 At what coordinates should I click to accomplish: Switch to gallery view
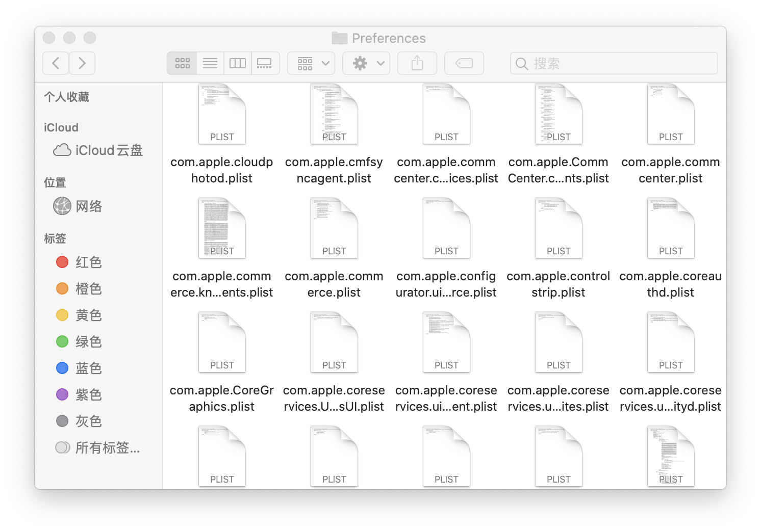(265, 63)
